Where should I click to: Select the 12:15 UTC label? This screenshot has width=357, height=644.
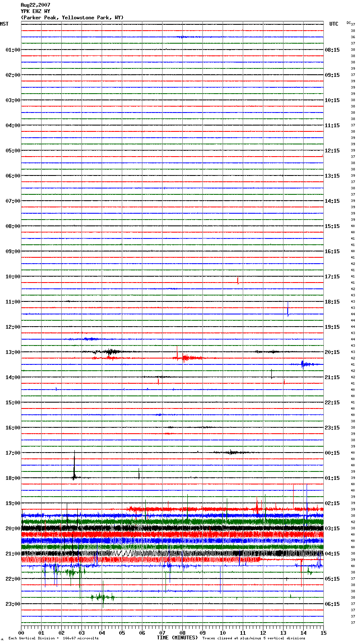(332, 151)
